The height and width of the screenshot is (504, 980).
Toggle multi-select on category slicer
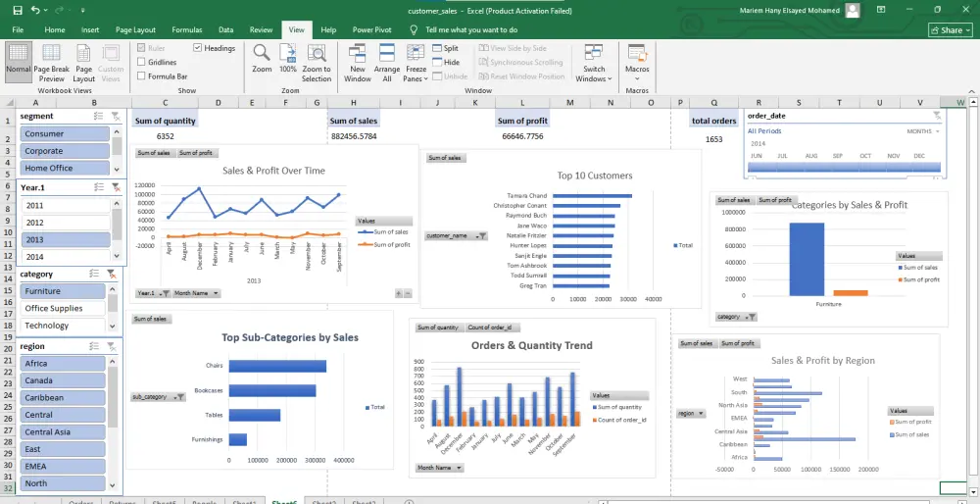tap(94, 274)
